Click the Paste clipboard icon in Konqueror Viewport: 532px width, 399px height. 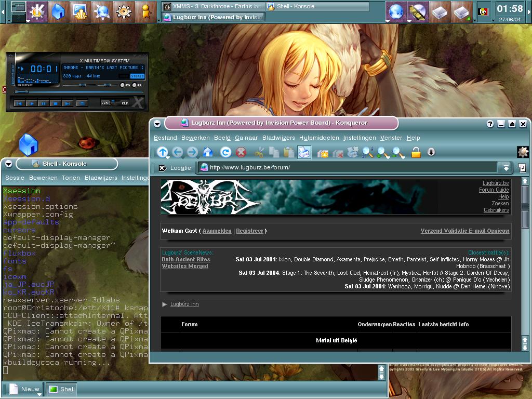(x=289, y=152)
